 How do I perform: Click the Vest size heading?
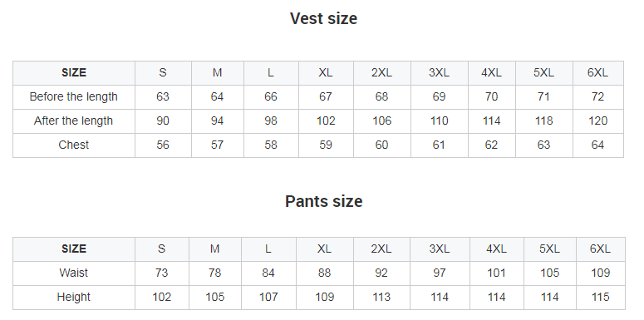323,18
